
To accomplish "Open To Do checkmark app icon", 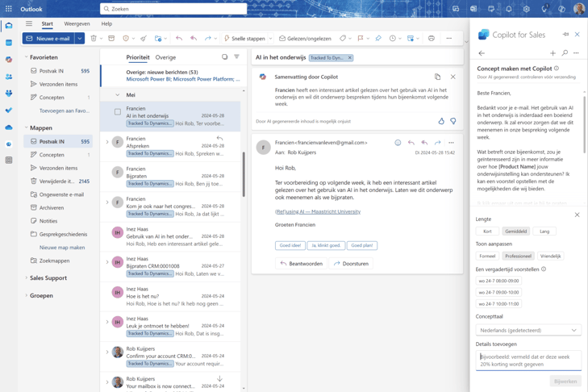I will click(x=9, y=111).
